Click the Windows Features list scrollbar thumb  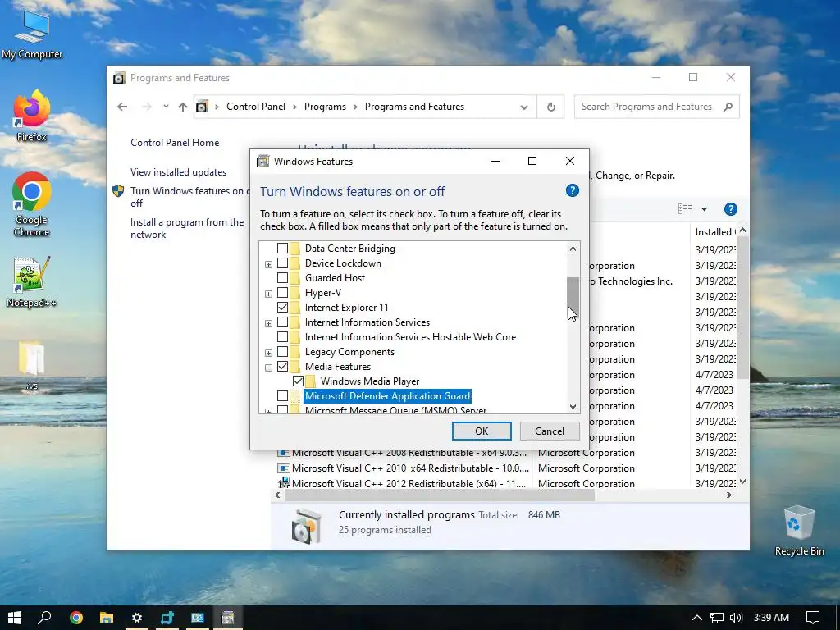(573, 299)
